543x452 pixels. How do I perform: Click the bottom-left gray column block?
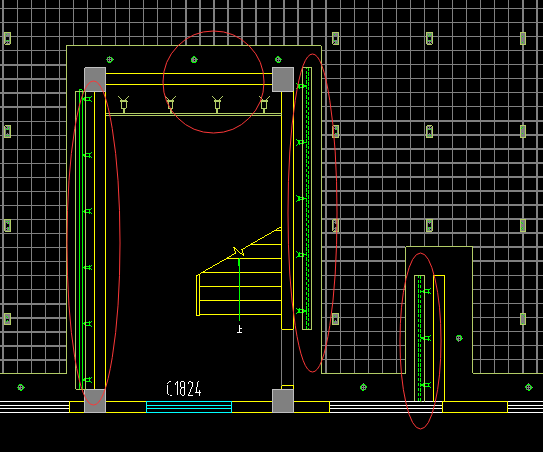[95, 401]
